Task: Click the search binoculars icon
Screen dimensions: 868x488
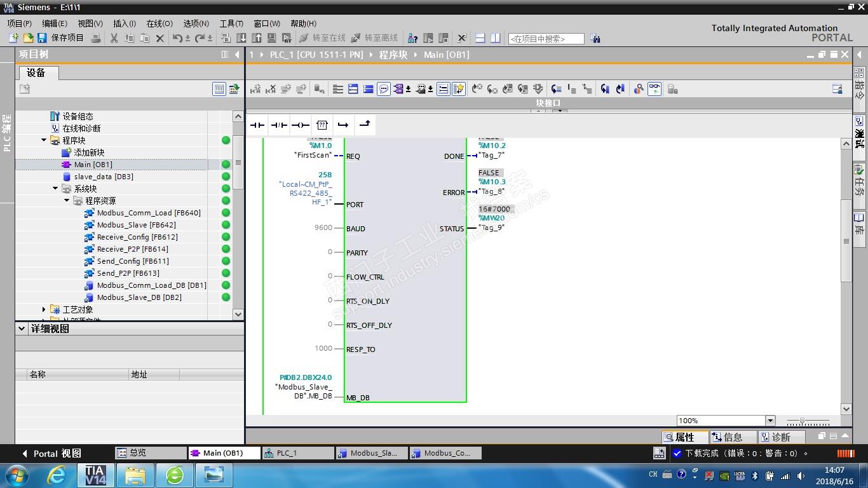Action: (595, 39)
